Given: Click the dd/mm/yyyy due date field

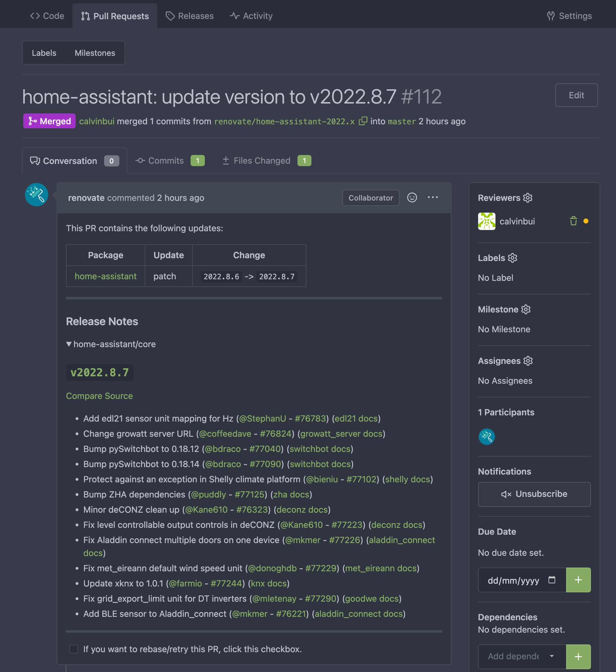Looking at the screenshot, I should pos(513,581).
